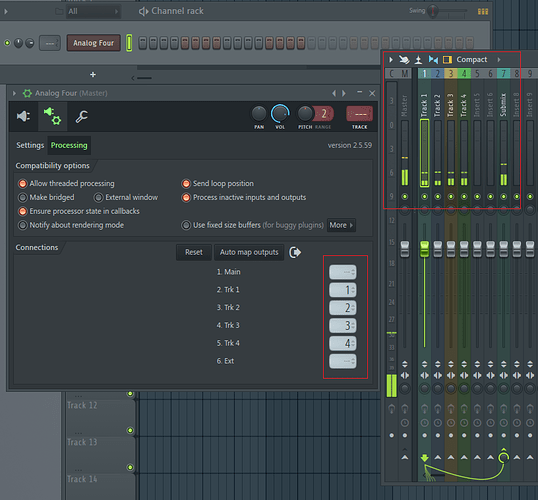Open the All channel filter dropdown
Image resolution: width=538 pixels, height=500 pixels.
tap(93, 12)
